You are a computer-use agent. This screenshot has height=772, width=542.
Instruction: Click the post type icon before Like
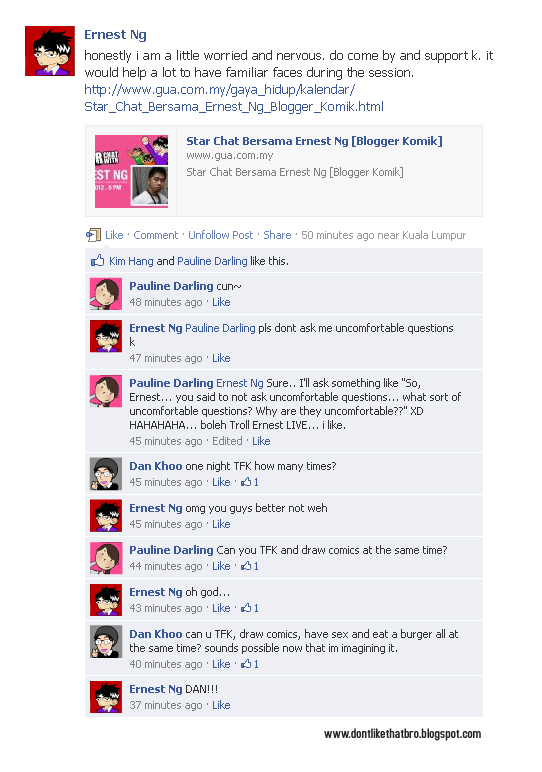pyautogui.click(x=93, y=235)
